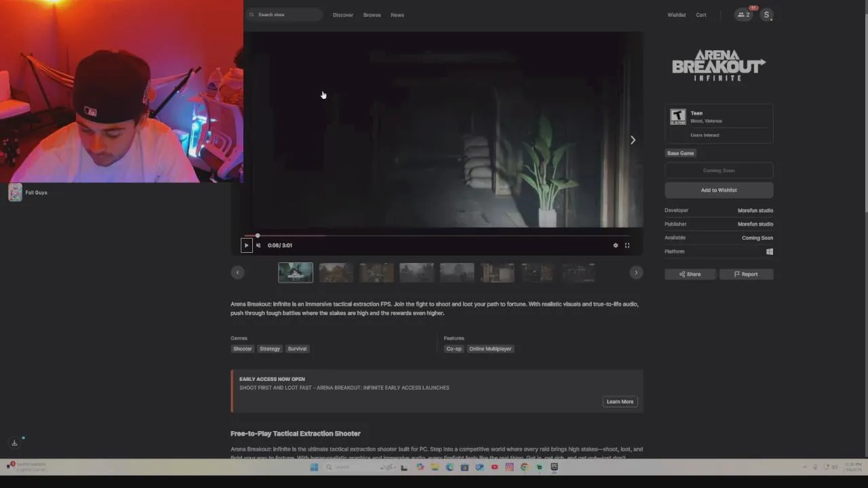Open the Browse tab
Image resolution: width=868 pixels, height=488 pixels.
[x=372, y=15]
